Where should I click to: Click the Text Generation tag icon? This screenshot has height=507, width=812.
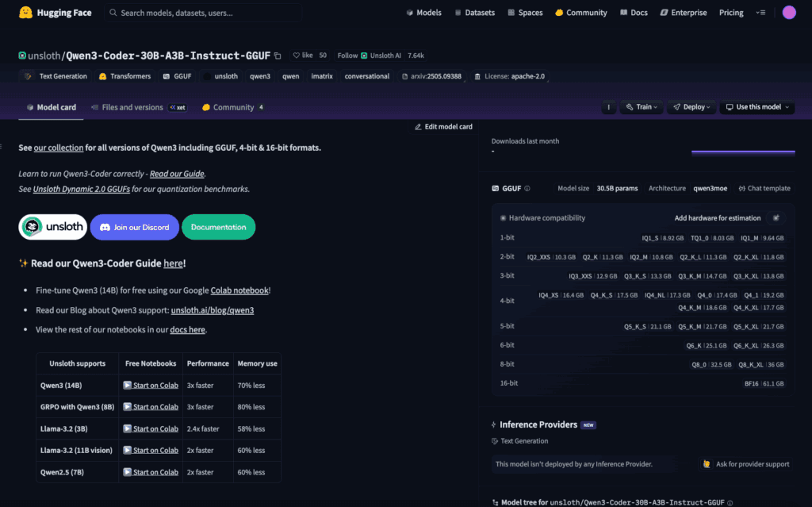[x=28, y=76]
